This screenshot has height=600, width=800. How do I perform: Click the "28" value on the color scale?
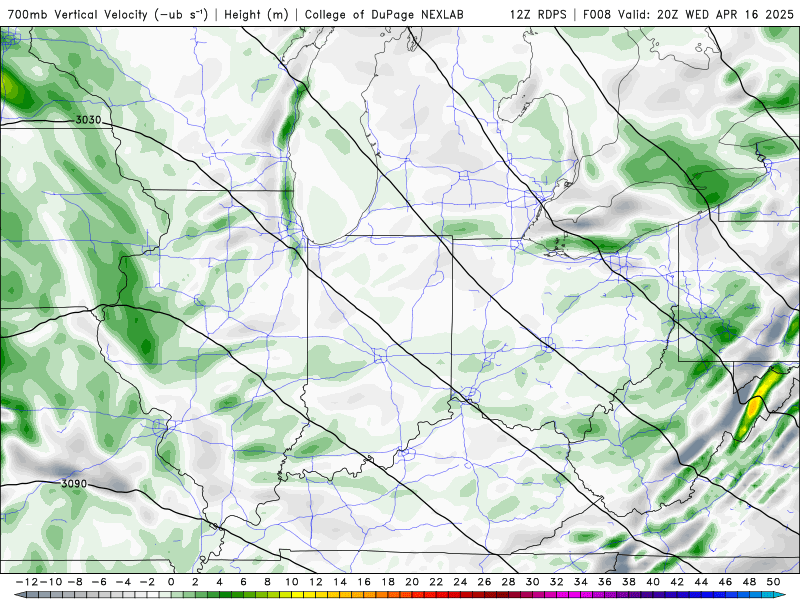pos(509,582)
